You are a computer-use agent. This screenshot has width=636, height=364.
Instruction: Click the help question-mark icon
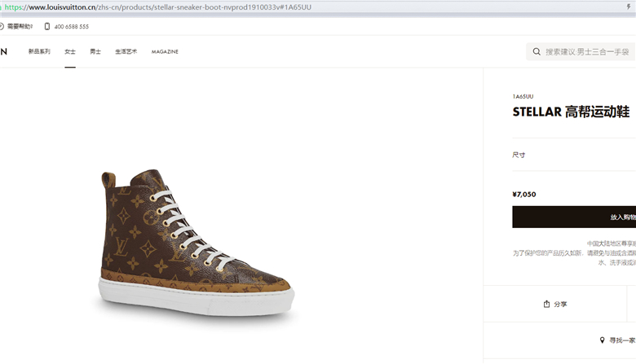tap(2, 26)
